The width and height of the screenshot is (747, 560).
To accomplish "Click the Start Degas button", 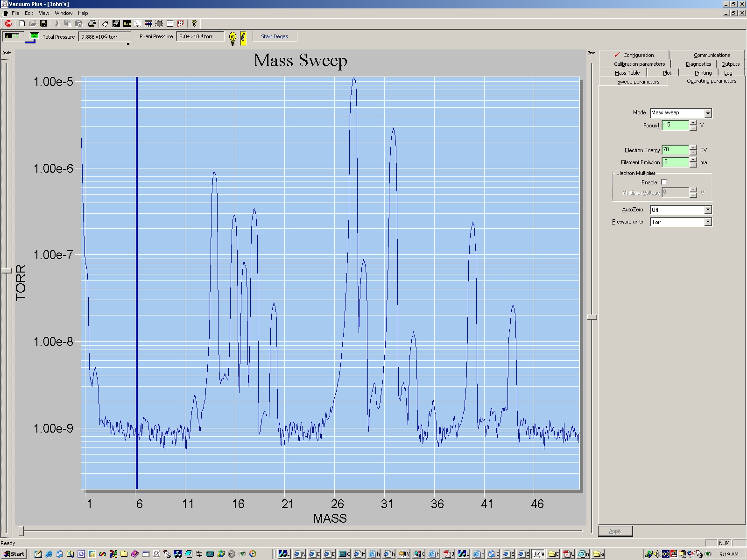I will pos(275,36).
